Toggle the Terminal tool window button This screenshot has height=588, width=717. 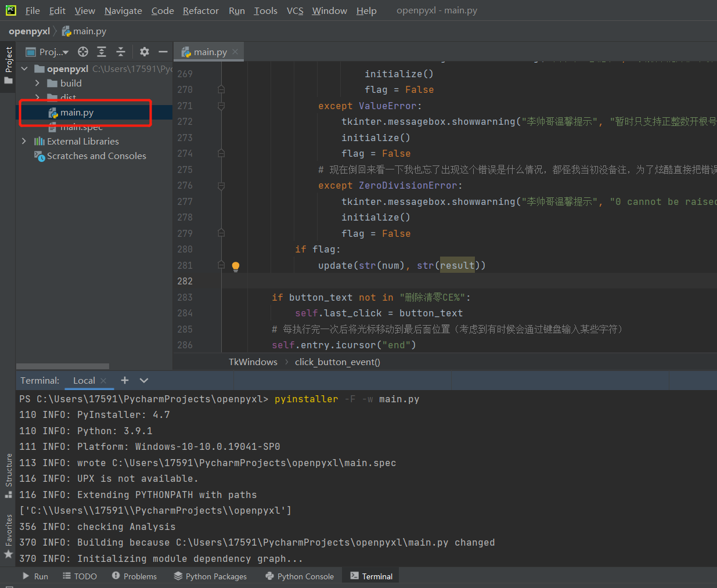(x=372, y=576)
